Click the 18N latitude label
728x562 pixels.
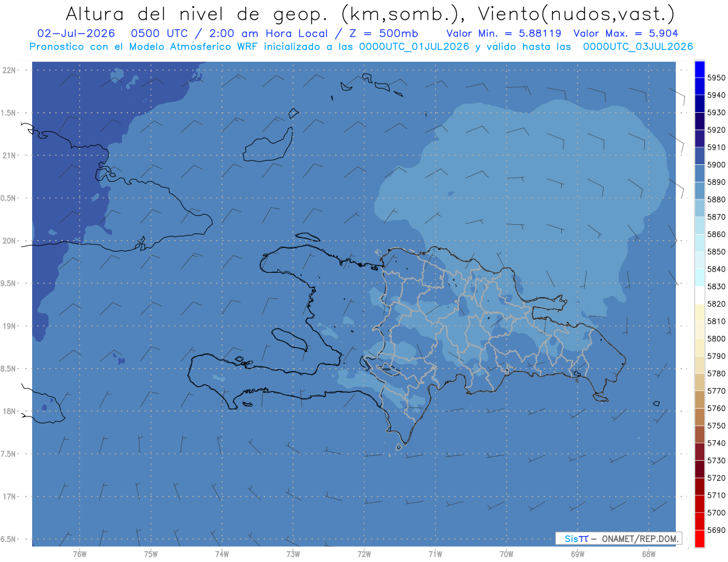pyautogui.click(x=10, y=411)
